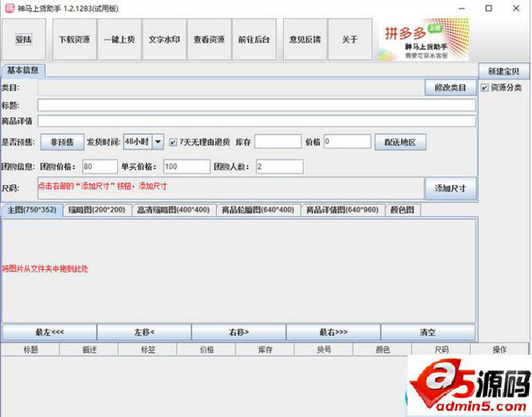
Task: Switch to 商品轮播图(640*400) tab
Action: pyautogui.click(x=258, y=210)
